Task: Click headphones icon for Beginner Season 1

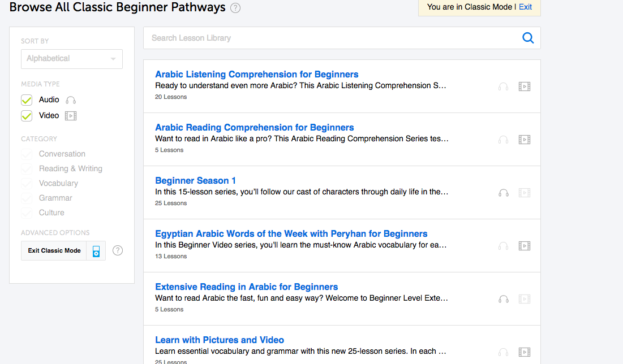Action: (x=504, y=193)
